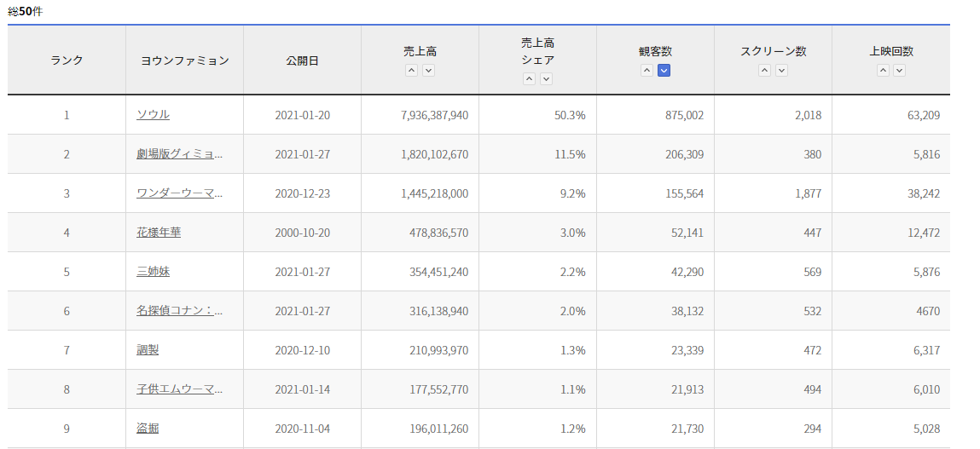This screenshot has width=980, height=449.
Task: Click the ランク column header
Action: (x=67, y=60)
